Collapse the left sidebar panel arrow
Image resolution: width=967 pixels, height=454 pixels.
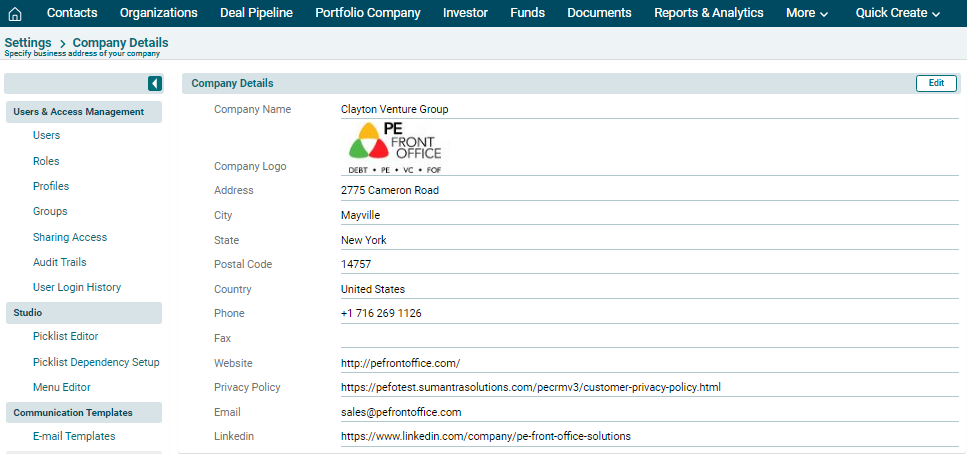coord(155,84)
